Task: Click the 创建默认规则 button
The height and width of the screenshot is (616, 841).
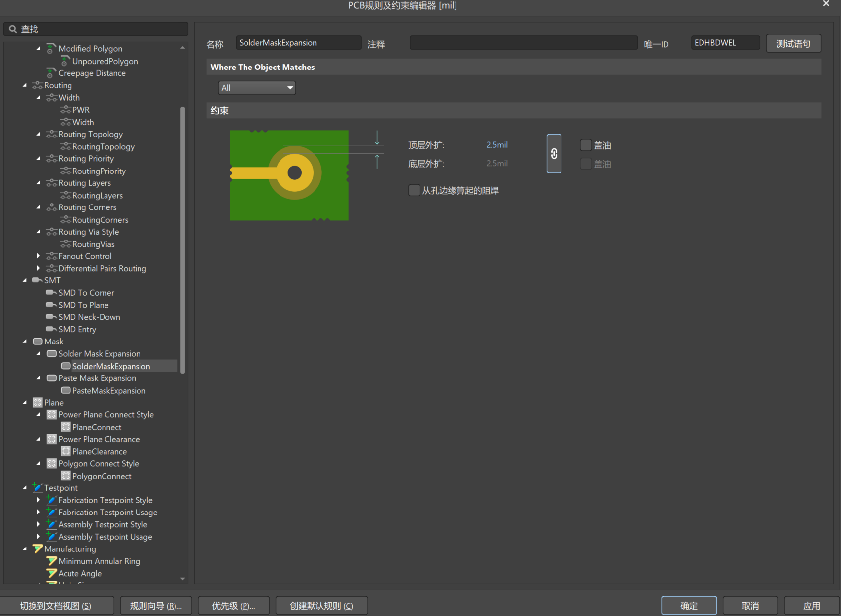Action: (321, 605)
